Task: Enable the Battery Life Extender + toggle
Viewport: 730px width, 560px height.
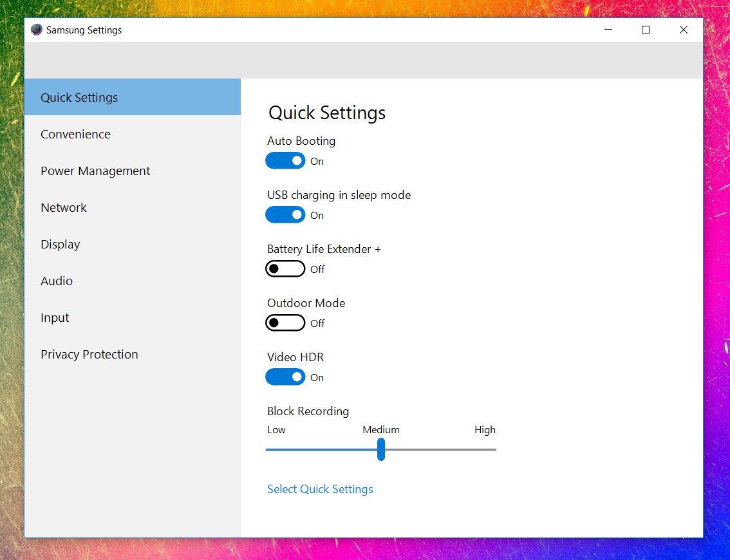Action: pyautogui.click(x=285, y=269)
